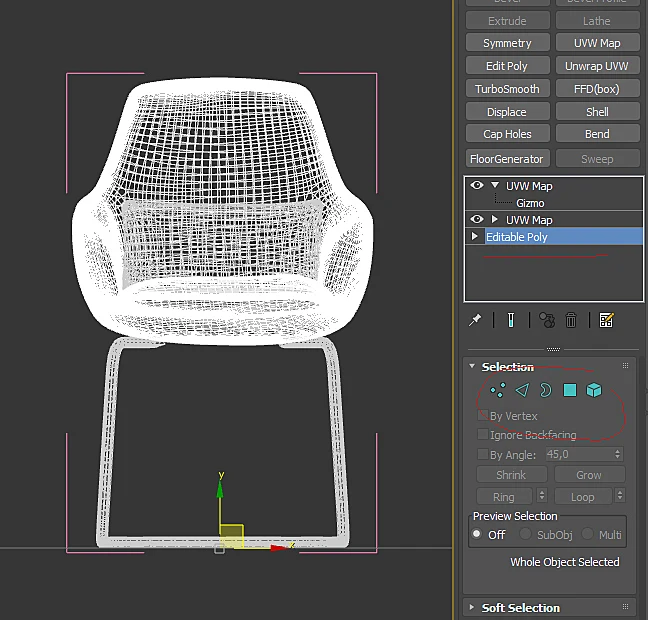
Task: Add FFD(box) modifier
Action: (597, 88)
